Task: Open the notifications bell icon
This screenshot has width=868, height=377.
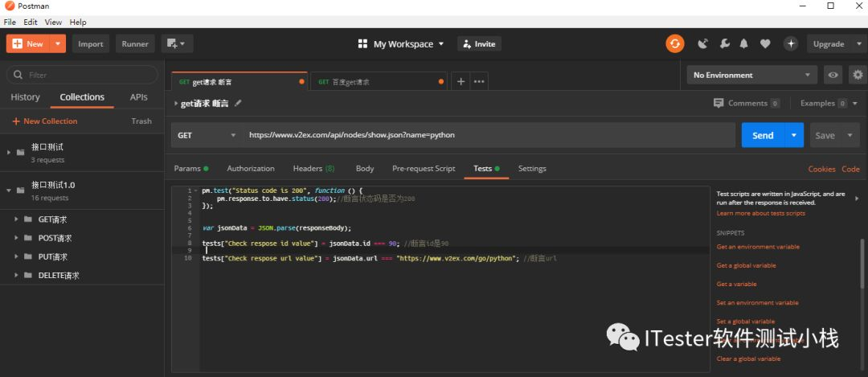Action: [744, 43]
